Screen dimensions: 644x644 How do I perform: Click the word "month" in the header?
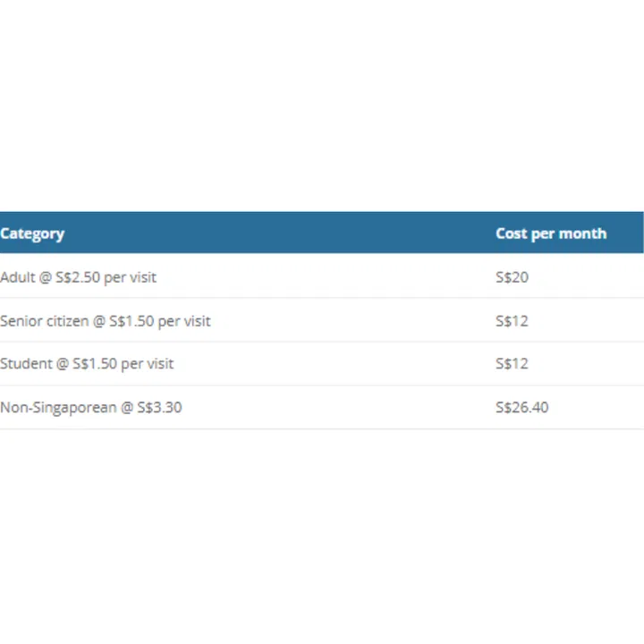tap(583, 233)
